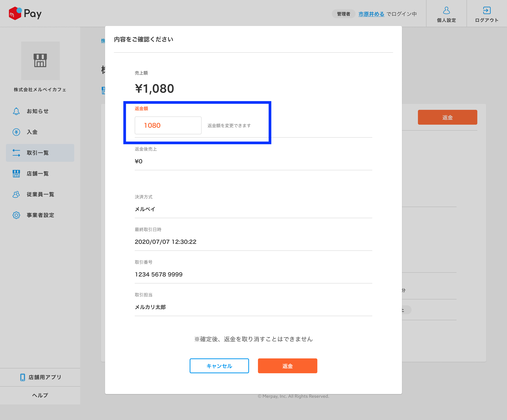Click the 返金 button on the right panel

[447, 117]
